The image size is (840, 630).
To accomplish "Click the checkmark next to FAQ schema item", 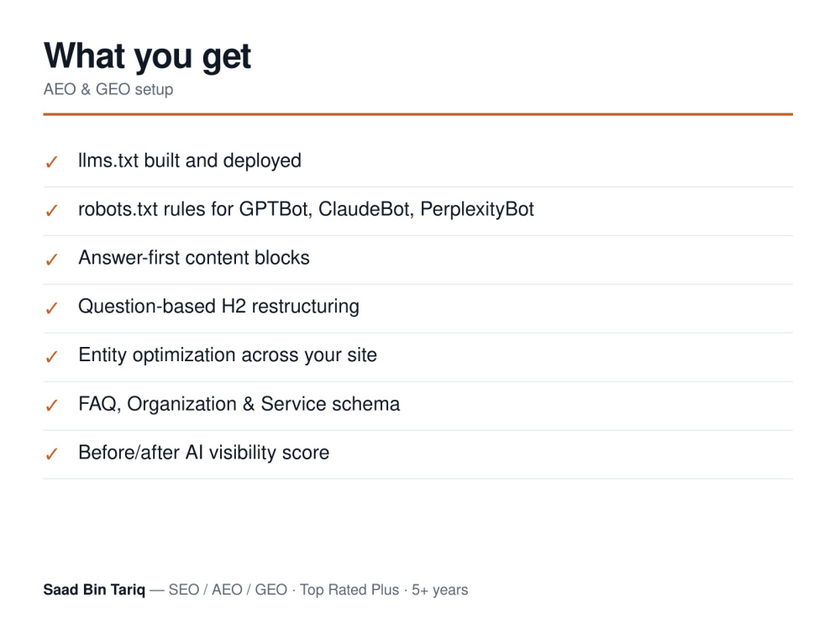I will pyautogui.click(x=51, y=405).
